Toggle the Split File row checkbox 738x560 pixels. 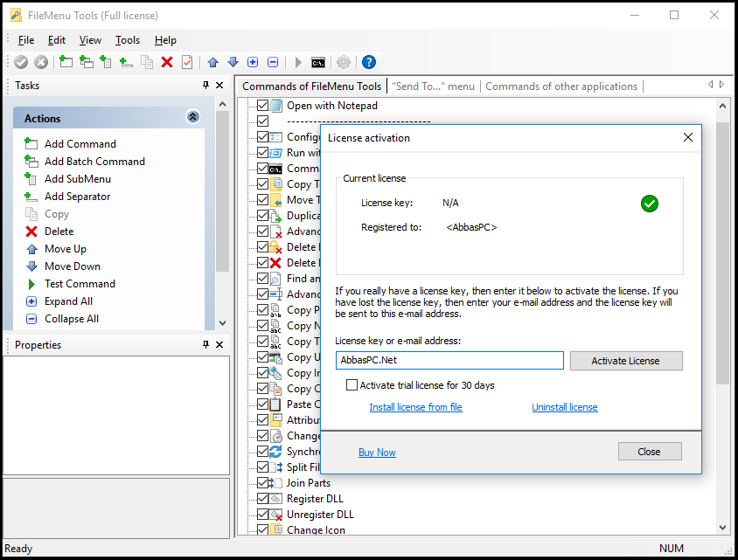click(262, 467)
